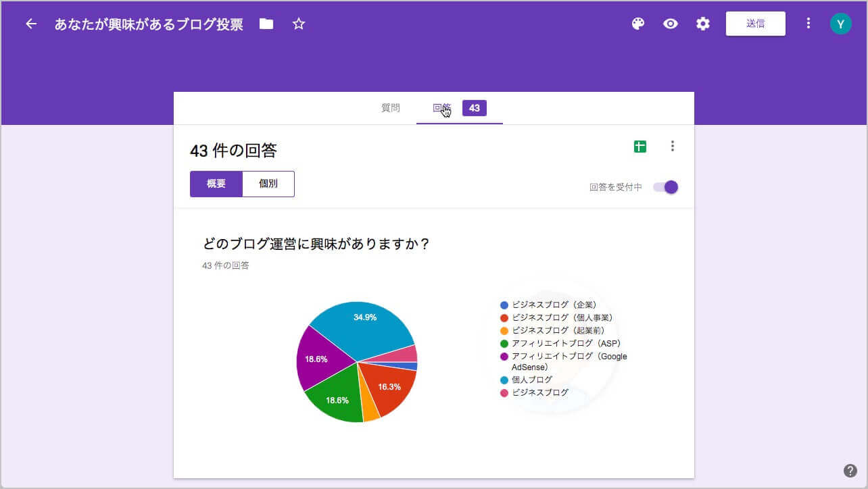Click the orange legend dot for 起業前
The image size is (868, 489).
tap(504, 331)
